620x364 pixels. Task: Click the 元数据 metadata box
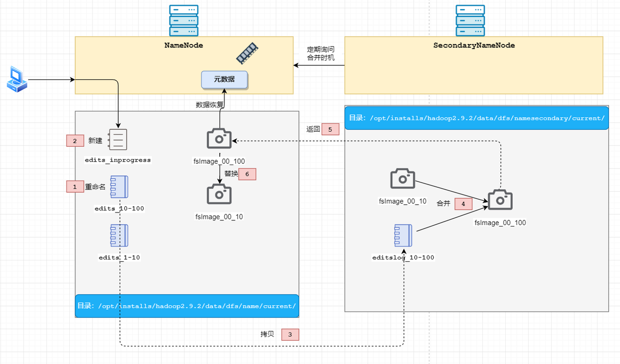click(x=224, y=80)
